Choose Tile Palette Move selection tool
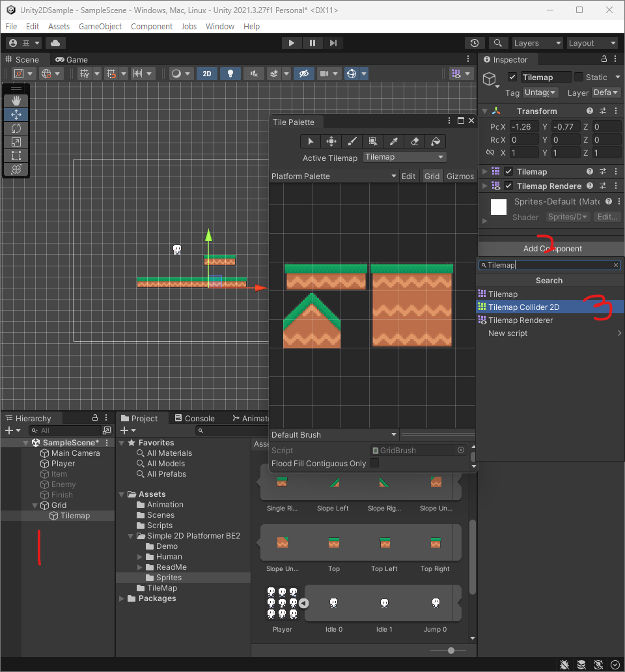Screen dimensions: 625x672 coord(331,141)
